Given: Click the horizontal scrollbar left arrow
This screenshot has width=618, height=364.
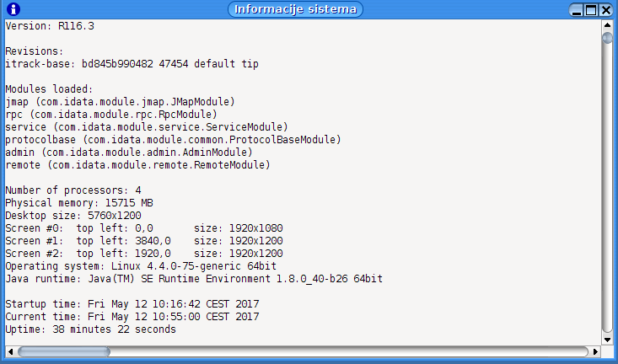Looking at the screenshot, I should coord(10,351).
